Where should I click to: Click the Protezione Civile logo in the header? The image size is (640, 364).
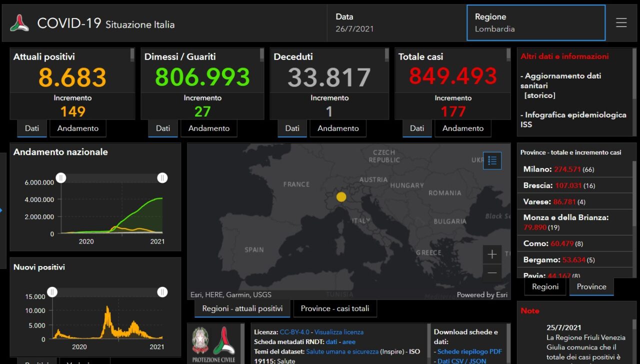point(19,23)
